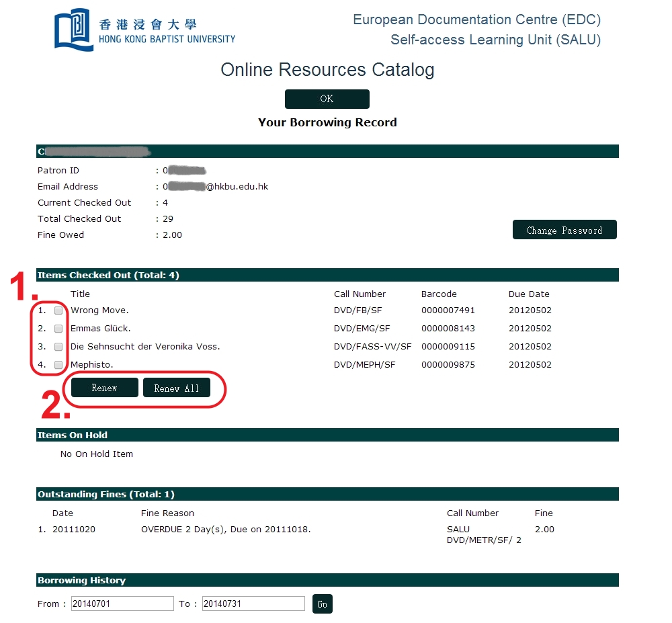Click the Online Resources Catalog heading
The height and width of the screenshot is (623, 672).
pos(327,70)
